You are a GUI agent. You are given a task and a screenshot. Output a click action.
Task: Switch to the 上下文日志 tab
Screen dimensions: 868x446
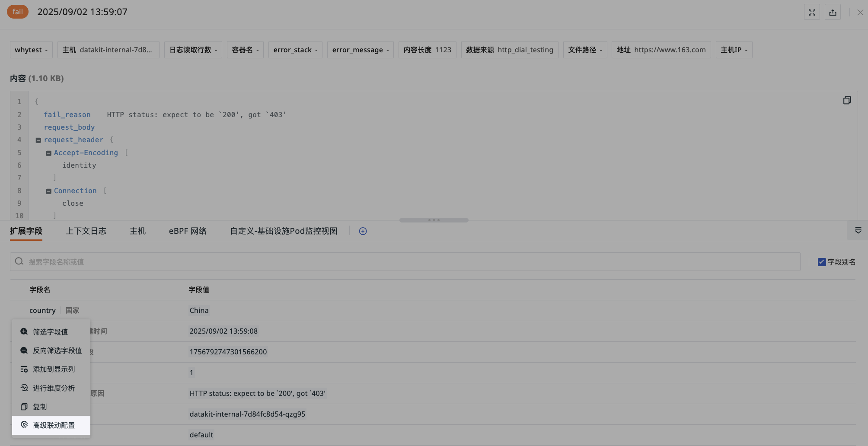86,231
